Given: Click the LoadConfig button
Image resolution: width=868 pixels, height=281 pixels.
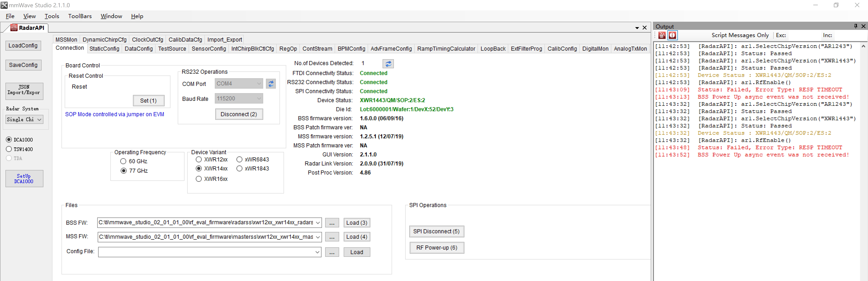Looking at the screenshot, I should click(x=23, y=45).
